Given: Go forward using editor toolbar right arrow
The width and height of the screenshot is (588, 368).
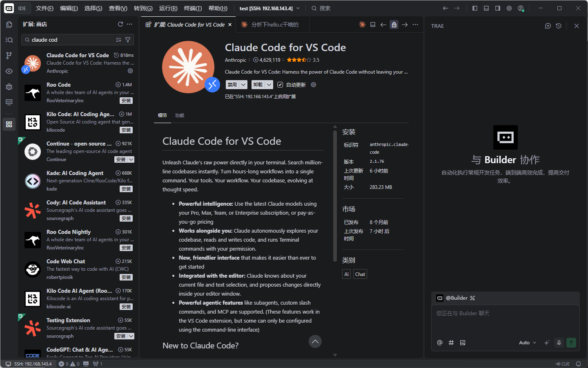Looking at the screenshot, I should [x=405, y=25].
